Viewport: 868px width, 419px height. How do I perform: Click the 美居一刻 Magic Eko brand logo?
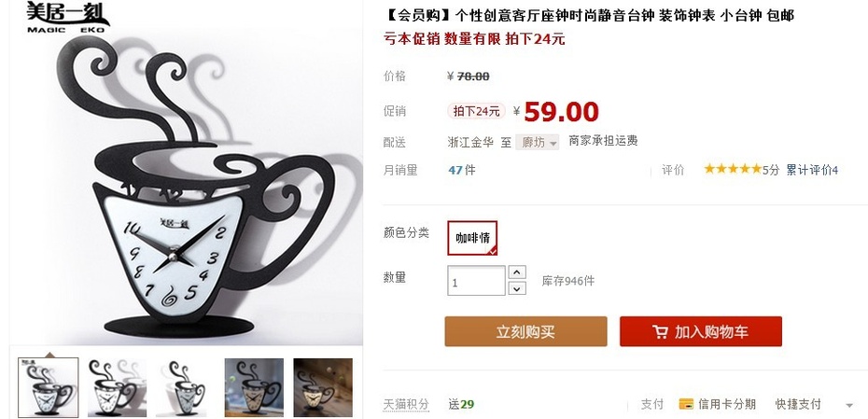pyautogui.click(x=67, y=17)
